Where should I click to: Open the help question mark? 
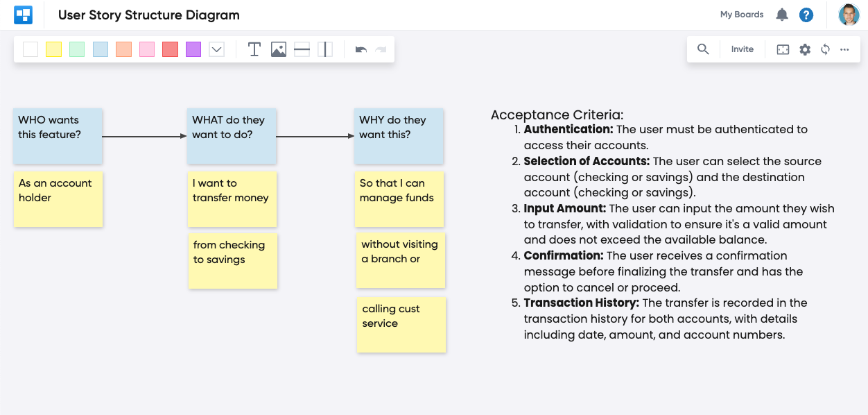click(x=806, y=14)
